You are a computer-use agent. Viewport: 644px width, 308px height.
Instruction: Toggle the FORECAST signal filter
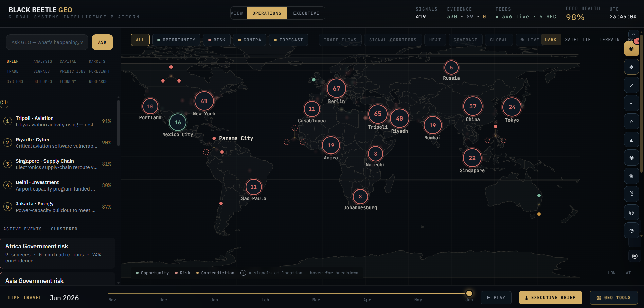[x=288, y=40]
